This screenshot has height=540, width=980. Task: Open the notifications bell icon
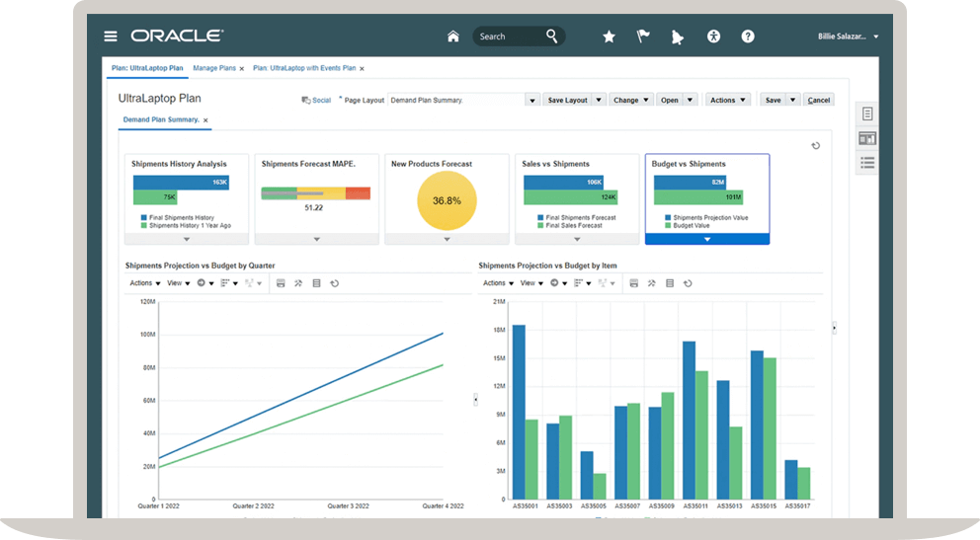pos(678,38)
